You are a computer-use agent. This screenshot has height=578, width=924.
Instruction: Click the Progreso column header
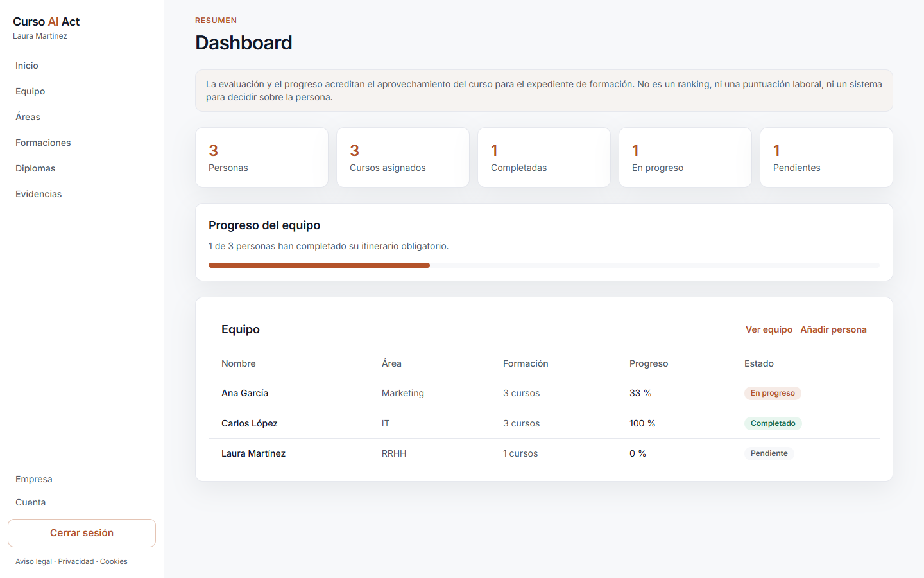point(649,363)
